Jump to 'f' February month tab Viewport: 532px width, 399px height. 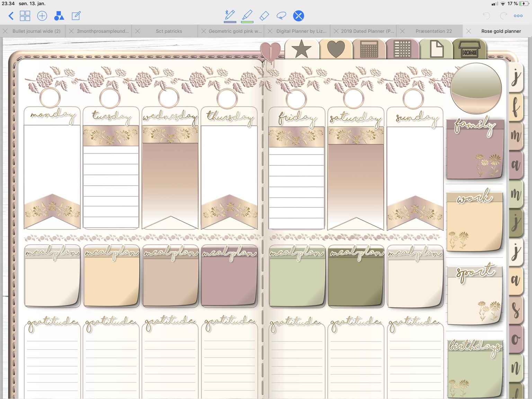[x=516, y=107]
